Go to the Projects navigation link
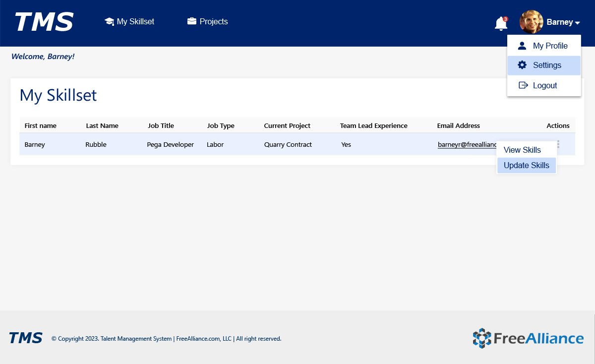 coord(214,22)
